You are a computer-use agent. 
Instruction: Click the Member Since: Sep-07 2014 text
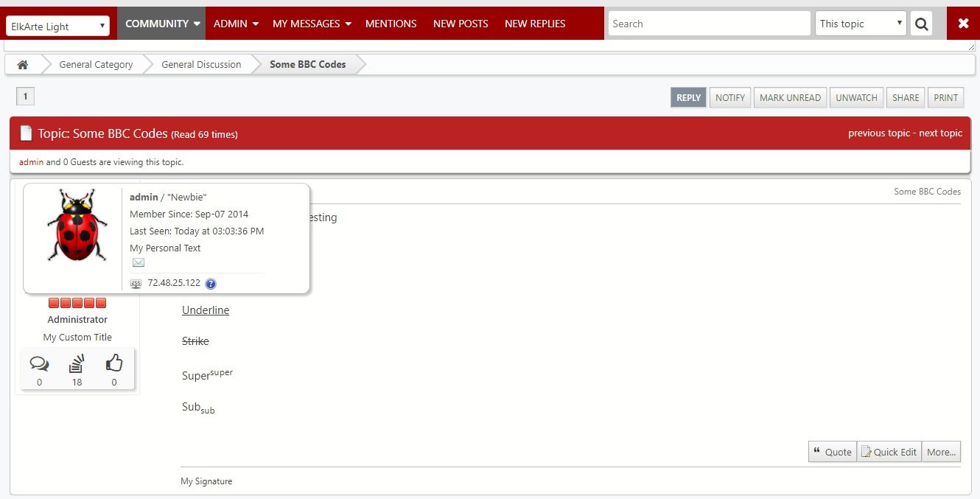(x=189, y=214)
